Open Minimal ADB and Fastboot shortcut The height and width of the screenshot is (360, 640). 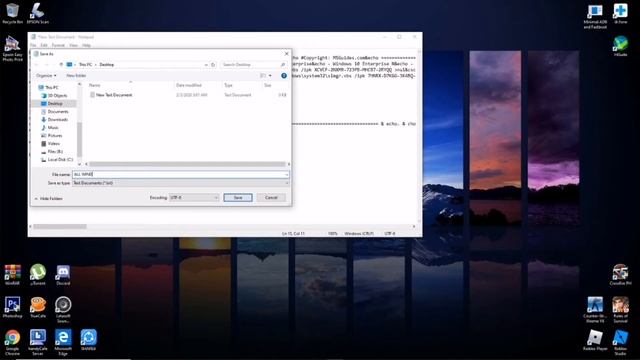pos(595,16)
